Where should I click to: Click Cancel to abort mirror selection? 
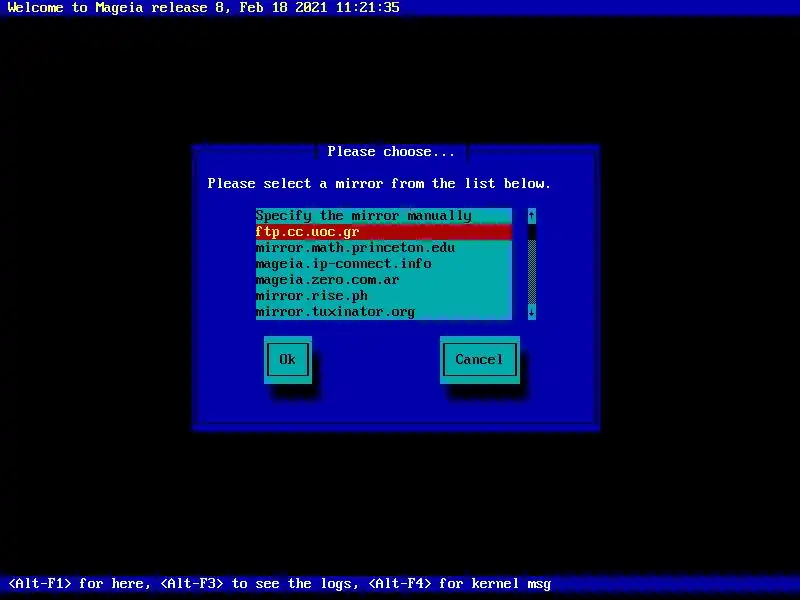tap(480, 360)
